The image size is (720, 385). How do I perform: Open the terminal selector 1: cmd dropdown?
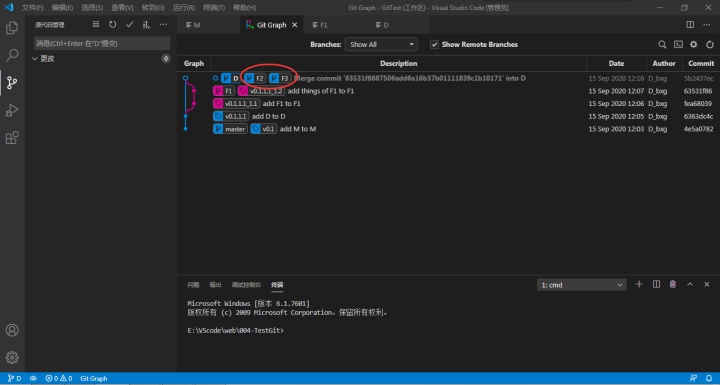581,285
